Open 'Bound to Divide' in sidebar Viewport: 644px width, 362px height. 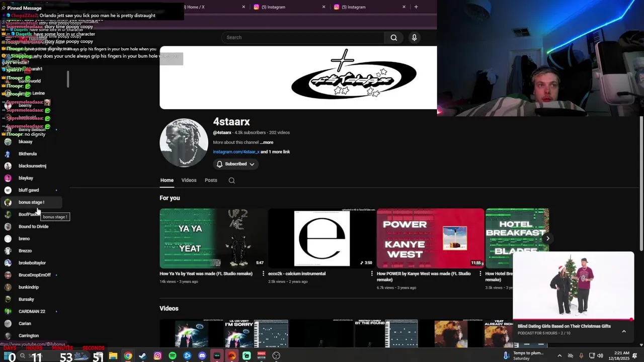coord(31,226)
